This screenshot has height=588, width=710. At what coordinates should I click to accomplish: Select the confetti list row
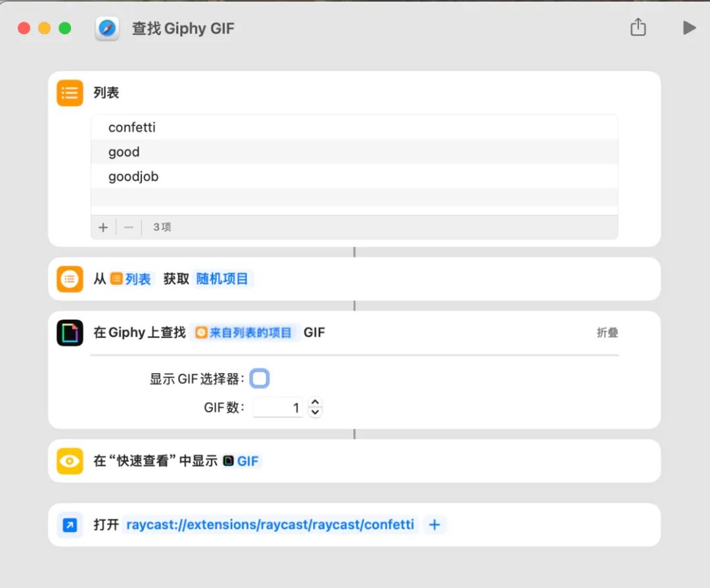(x=354, y=128)
